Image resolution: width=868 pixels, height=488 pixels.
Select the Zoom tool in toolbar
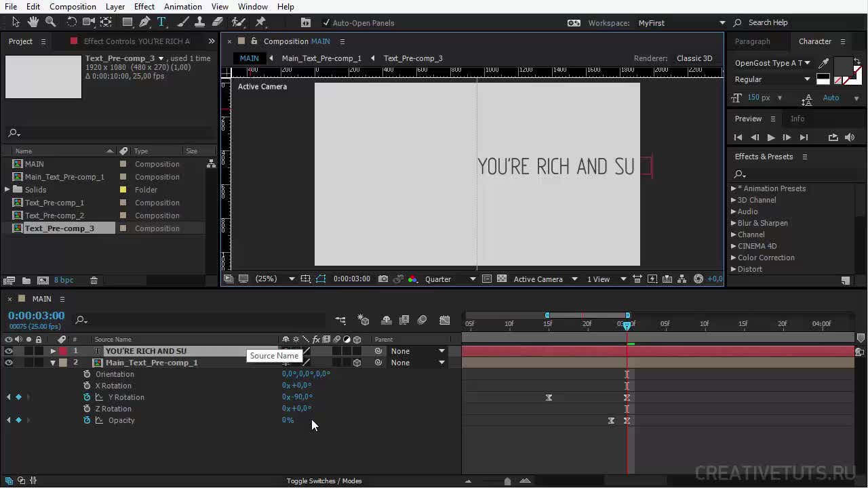point(50,22)
